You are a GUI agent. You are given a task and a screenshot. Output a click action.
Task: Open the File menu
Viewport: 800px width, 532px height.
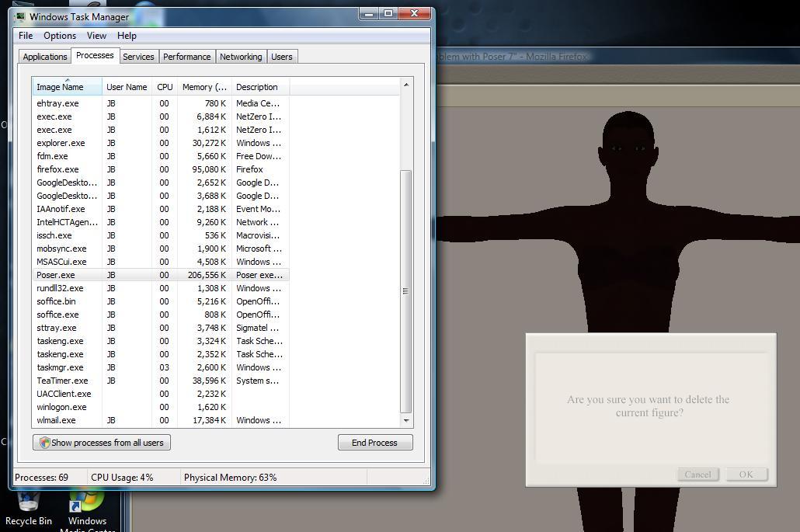pos(26,36)
